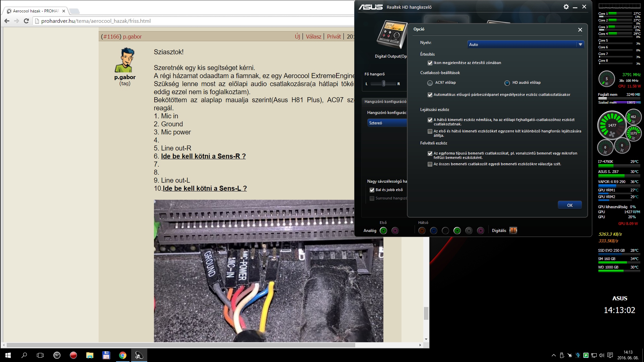Image resolution: width=644 pixels, height=362 pixels.
Task: Click the last taskbar application icon
Action: pyautogui.click(x=139, y=355)
